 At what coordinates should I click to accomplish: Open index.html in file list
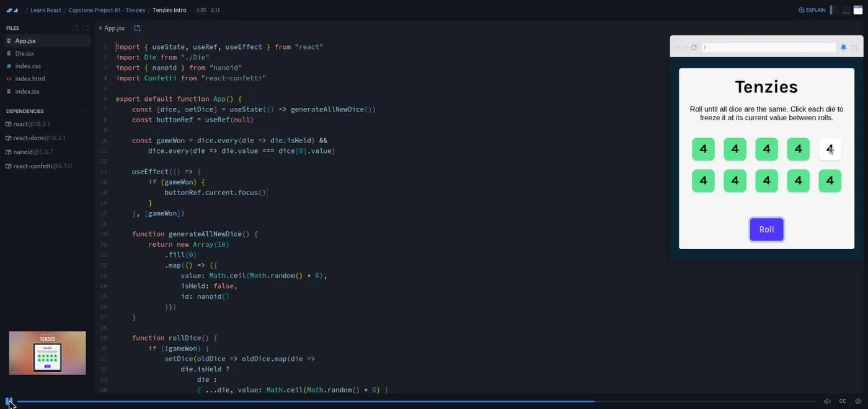click(x=46, y=79)
